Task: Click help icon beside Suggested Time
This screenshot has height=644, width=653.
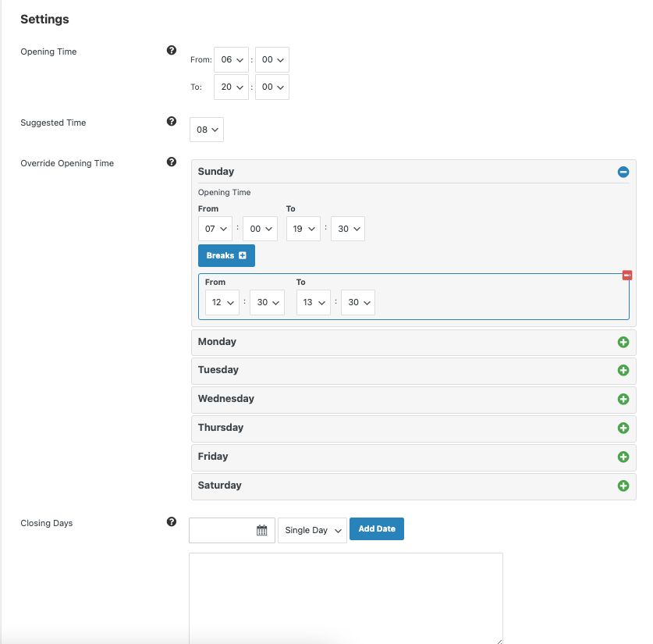Action: [x=171, y=121]
